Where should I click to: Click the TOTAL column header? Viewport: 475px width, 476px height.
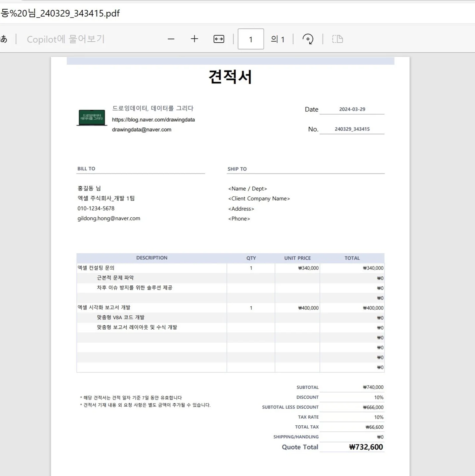tap(352, 258)
